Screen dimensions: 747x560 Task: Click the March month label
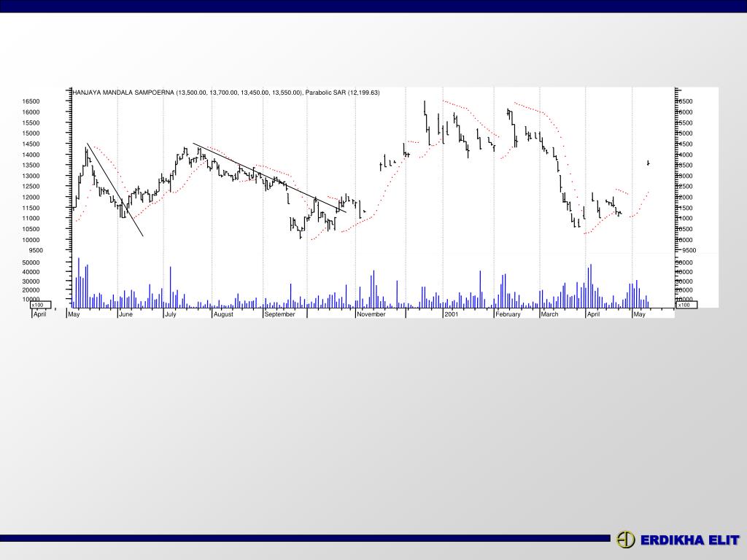(549, 314)
